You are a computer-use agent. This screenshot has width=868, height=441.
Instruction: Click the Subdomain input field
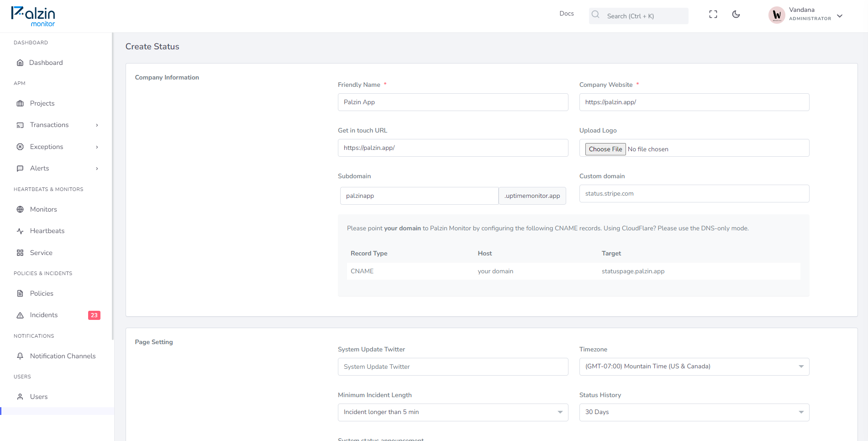419,196
